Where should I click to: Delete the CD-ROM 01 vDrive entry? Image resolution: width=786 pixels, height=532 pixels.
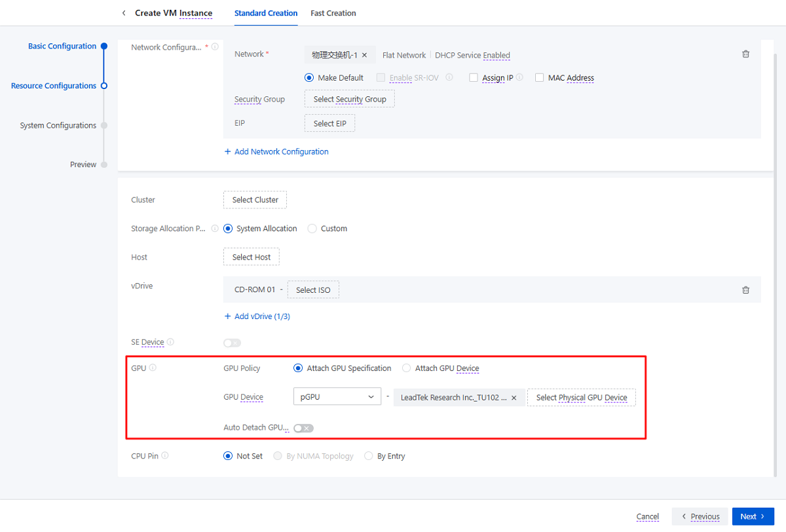[745, 290]
